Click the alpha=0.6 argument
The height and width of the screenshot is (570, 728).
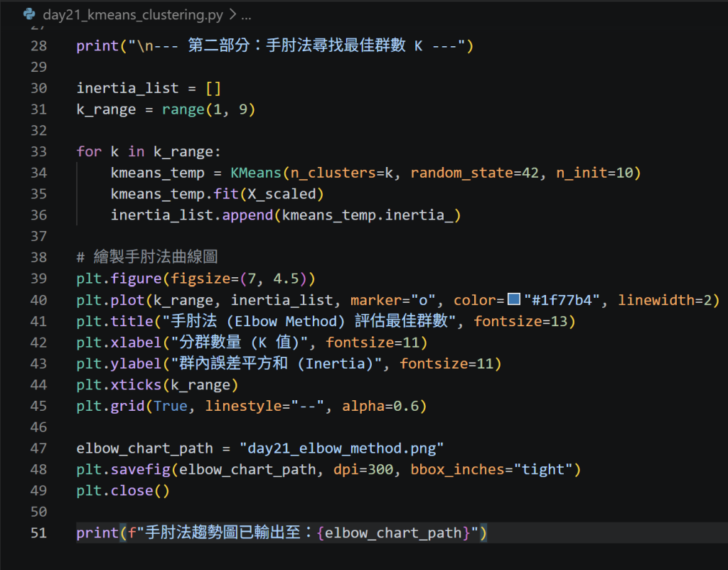tap(380, 406)
